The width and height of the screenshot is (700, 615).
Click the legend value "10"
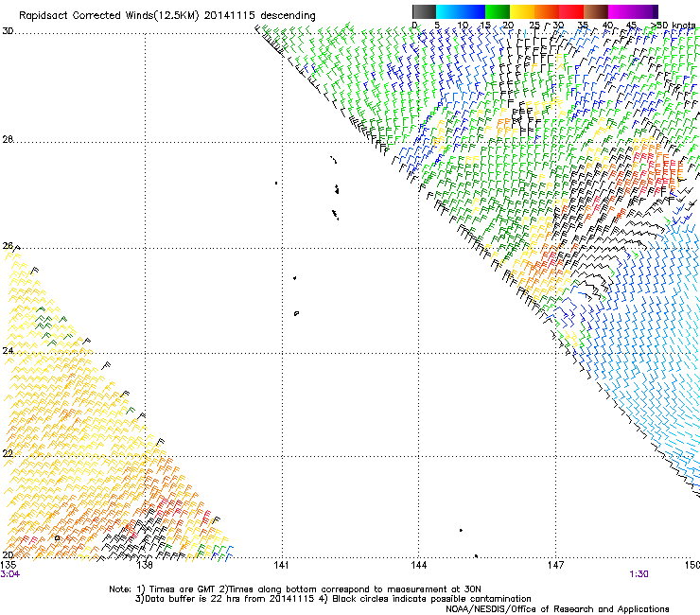462,25
